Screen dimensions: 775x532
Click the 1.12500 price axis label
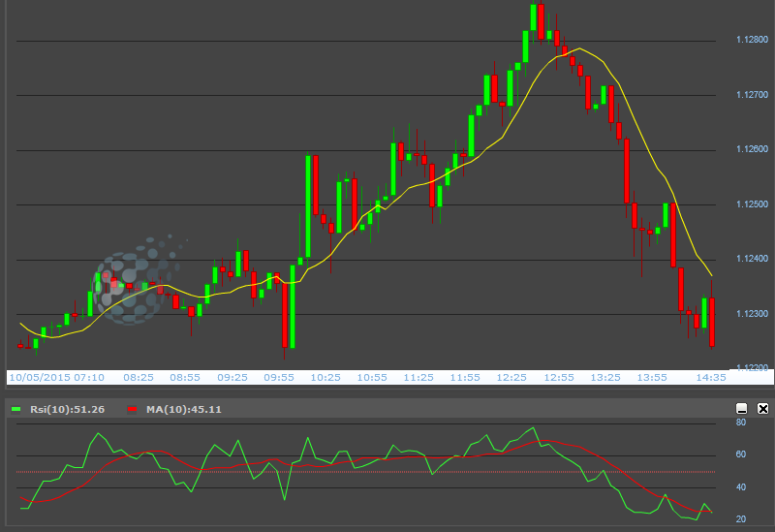pyautogui.click(x=753, y=204)
